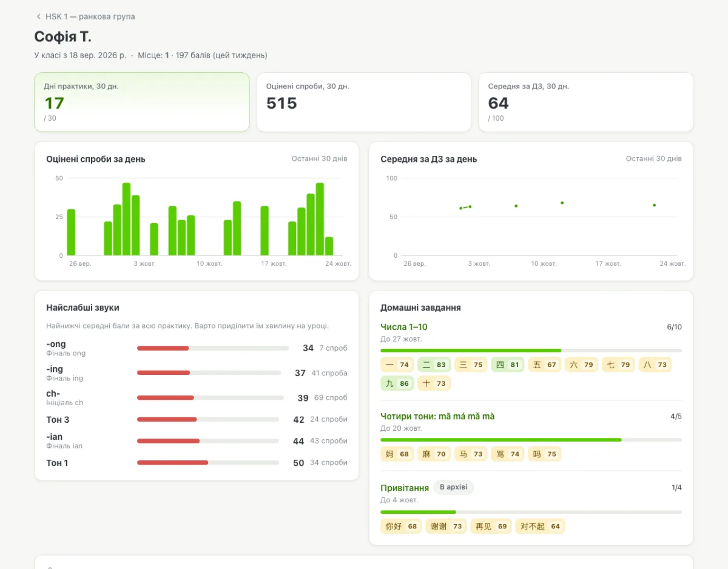Click the 你好 68 phrase chip
The image size is (728, 569).
[x=401, y=526]
